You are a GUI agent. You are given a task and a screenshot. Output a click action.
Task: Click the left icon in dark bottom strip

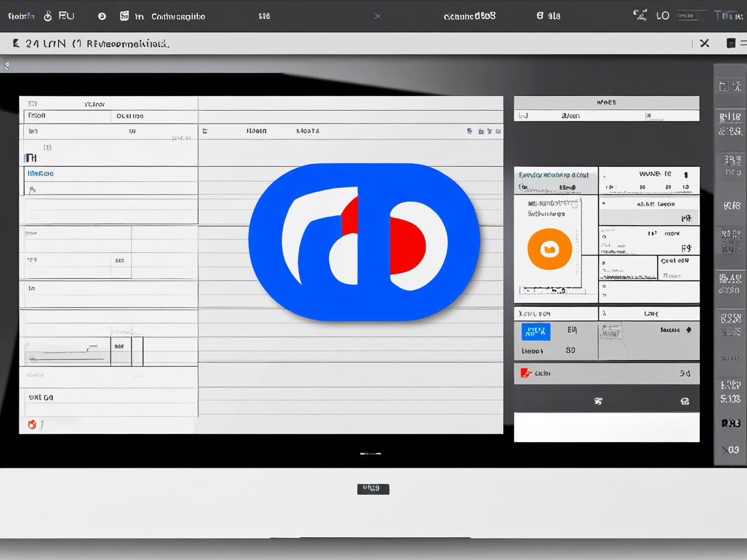click(598, 401)
